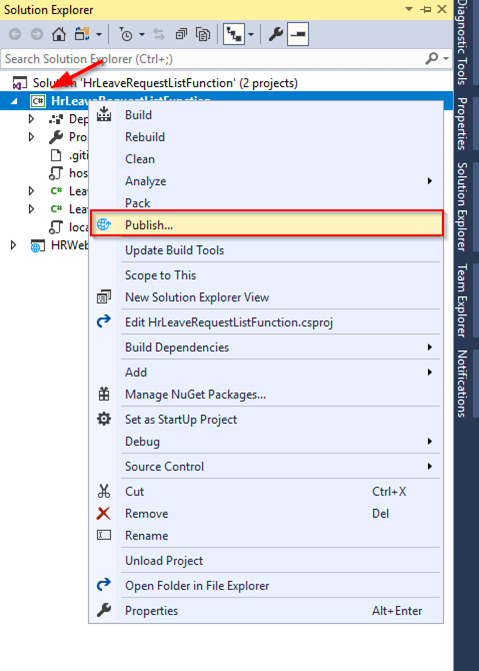The height and width of the screenshot is (671, 479).
Task: Click the Collapse All toolbar icon
Action: point(181,34)
